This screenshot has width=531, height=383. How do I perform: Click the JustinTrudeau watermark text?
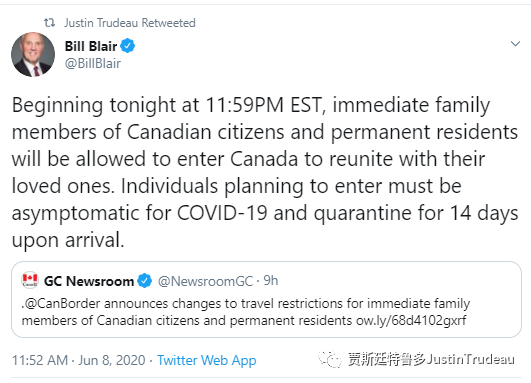470,359
